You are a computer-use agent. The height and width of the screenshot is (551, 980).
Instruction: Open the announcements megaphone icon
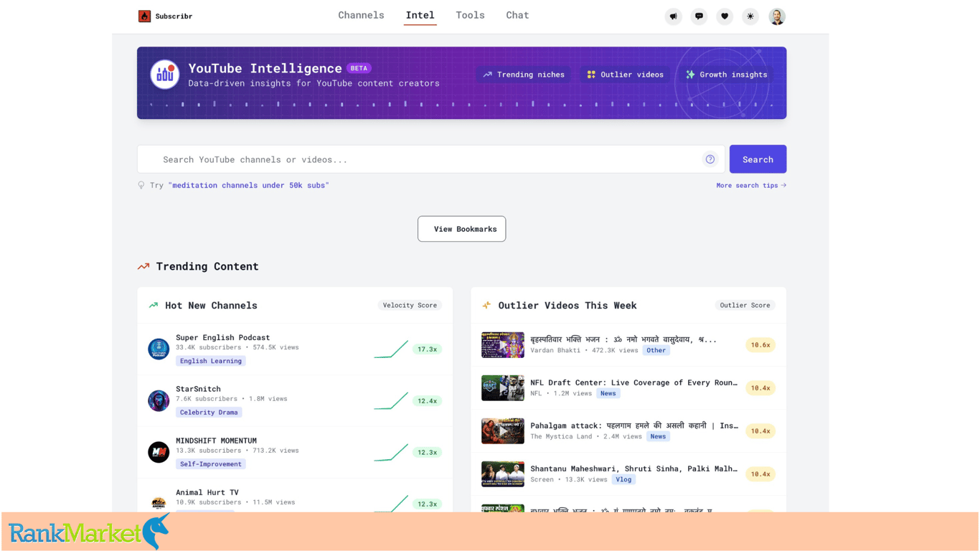(673, 17)
